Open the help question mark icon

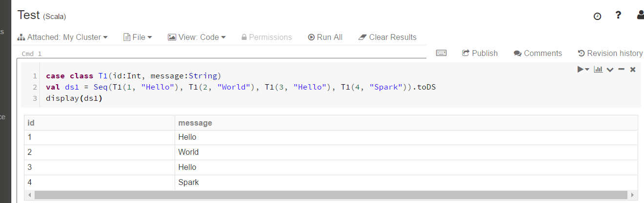click(618, 15)
